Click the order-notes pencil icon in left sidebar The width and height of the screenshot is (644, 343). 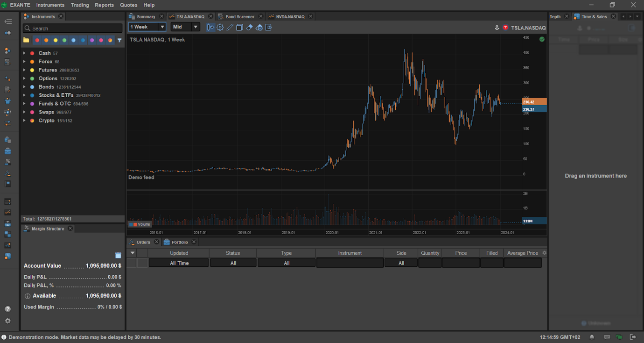click(x=7, y=89)
